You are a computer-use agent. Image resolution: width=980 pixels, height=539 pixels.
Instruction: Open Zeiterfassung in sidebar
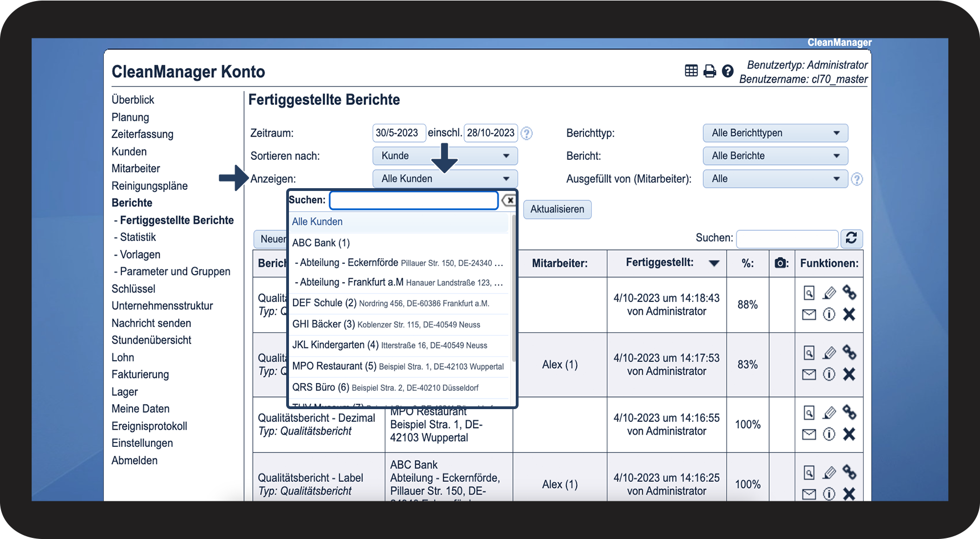[x=143, y=134]
